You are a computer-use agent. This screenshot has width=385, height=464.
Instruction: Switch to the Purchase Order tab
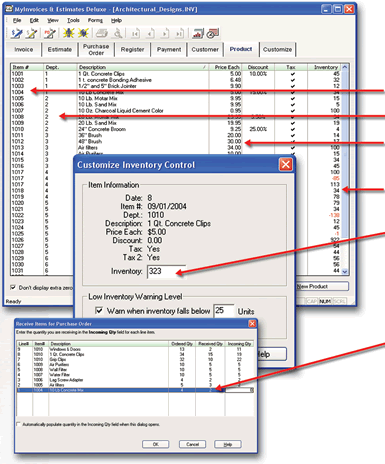96,49
